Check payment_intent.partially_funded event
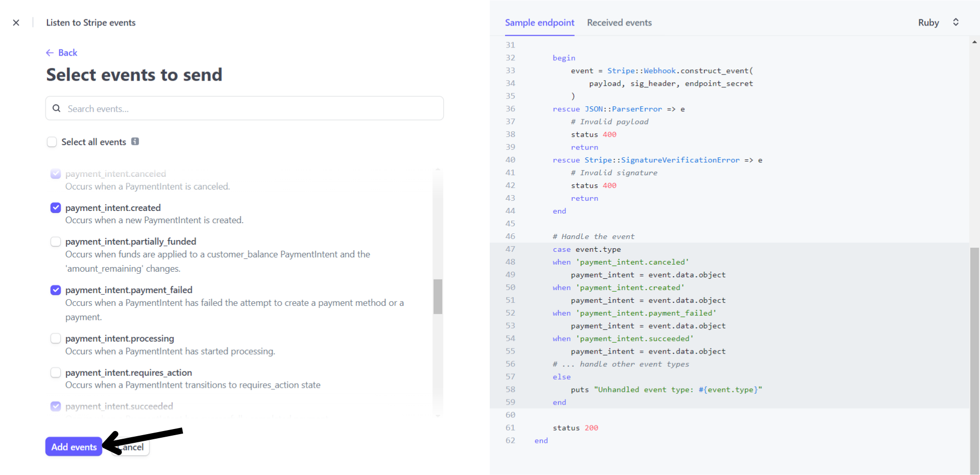This screenshot has height=475, width=980. [56, 242]
